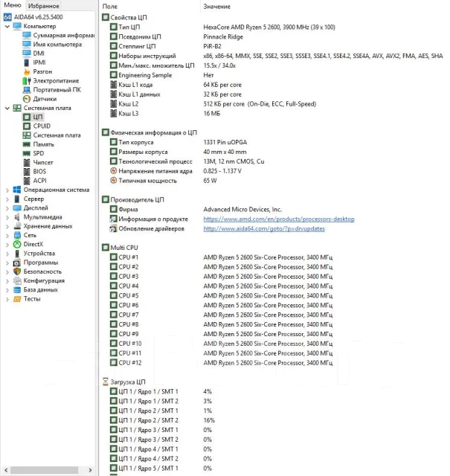Select the Типичная мощность row

click(x=164, y=181)
